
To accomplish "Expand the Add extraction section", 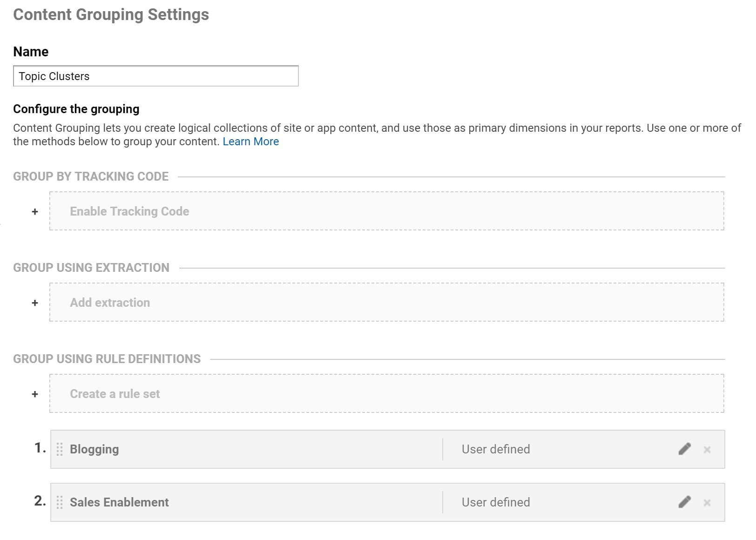I will coord(110,303).
